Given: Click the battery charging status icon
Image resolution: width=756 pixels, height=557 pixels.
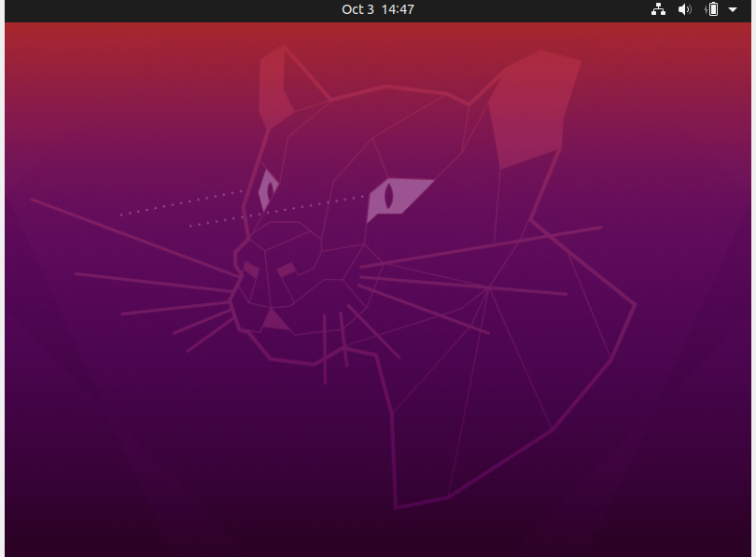Looking at the screenshot, I should (711, 9).
